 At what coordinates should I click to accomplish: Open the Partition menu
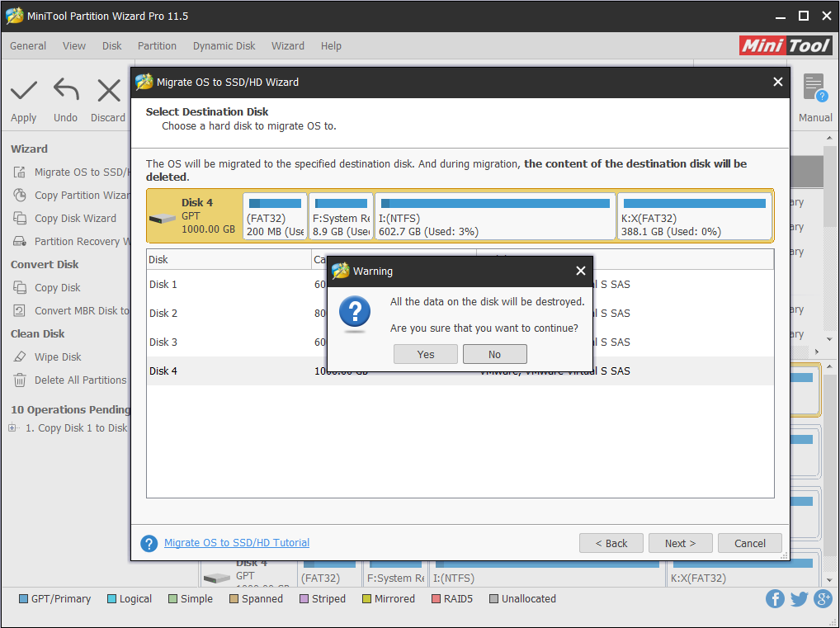pyautogui.click(x=157, y=46)
